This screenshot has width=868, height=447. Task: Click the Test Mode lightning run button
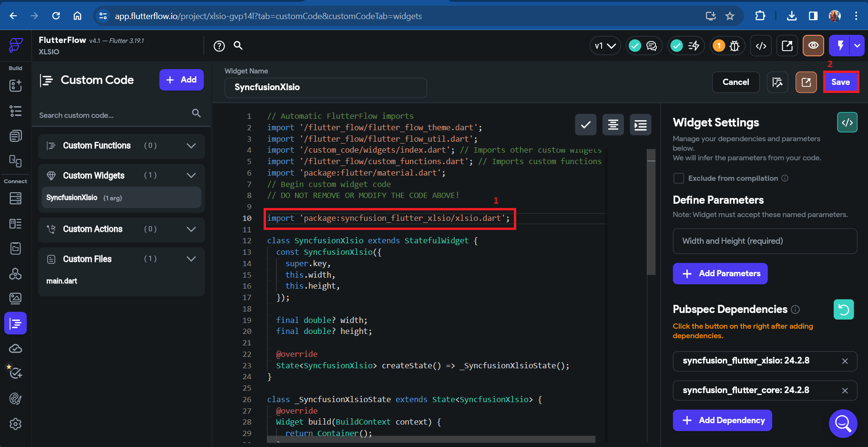coord(840,46)
